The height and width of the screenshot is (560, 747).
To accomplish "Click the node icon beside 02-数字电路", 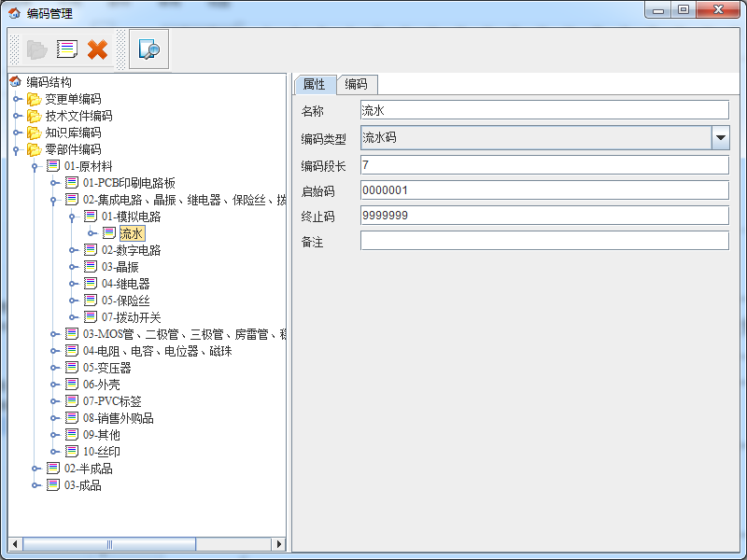I will coord(90,249).
